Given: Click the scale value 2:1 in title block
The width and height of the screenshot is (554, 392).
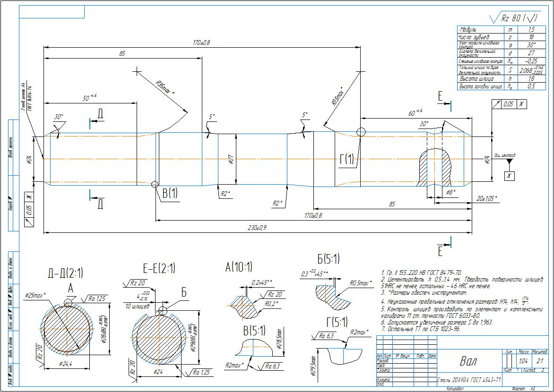Looking at the screenshot, I should [x=540, y=361].
